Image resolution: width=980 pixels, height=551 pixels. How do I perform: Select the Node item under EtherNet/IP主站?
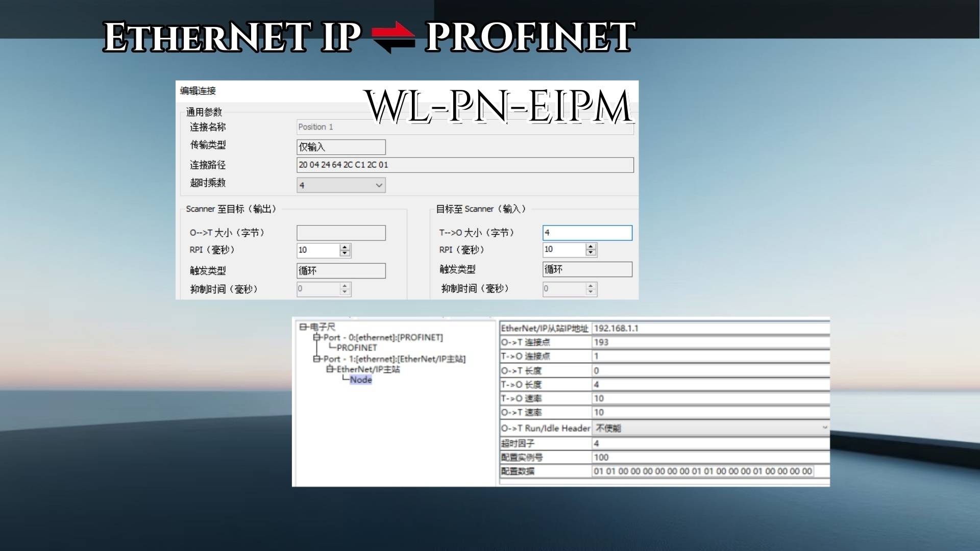[x=361, y=380]
